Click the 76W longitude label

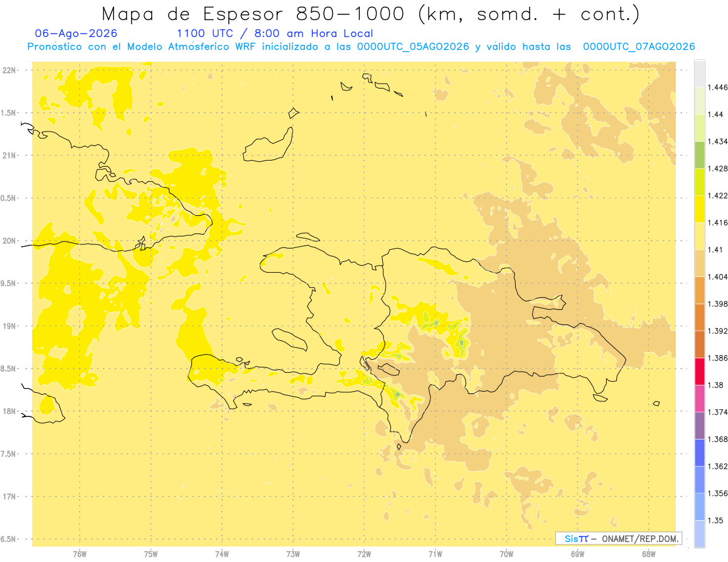click(x=79, y=554)
